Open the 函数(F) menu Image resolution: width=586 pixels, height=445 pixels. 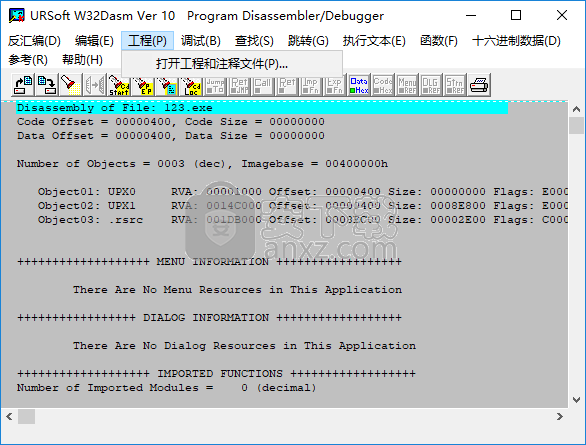(x=439, y=40)
